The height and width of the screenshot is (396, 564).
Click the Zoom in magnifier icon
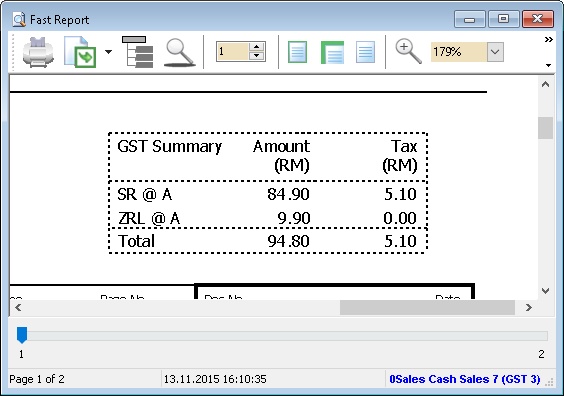pos(408,52)
